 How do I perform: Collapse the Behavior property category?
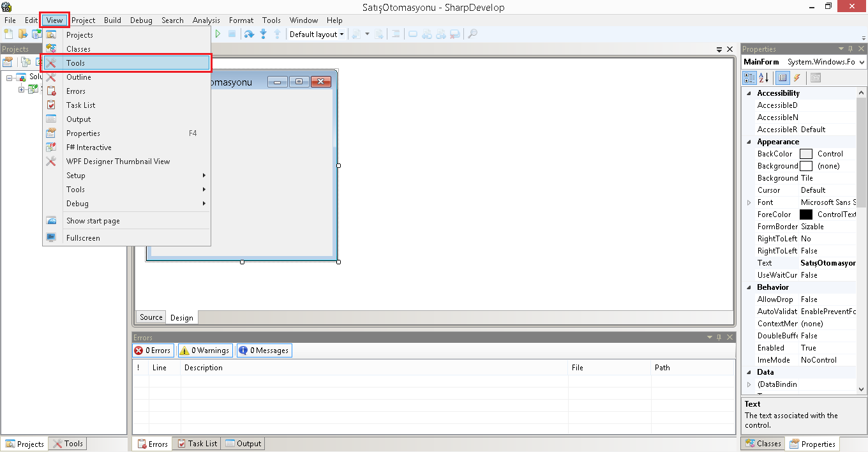click(x=749, y=287)
